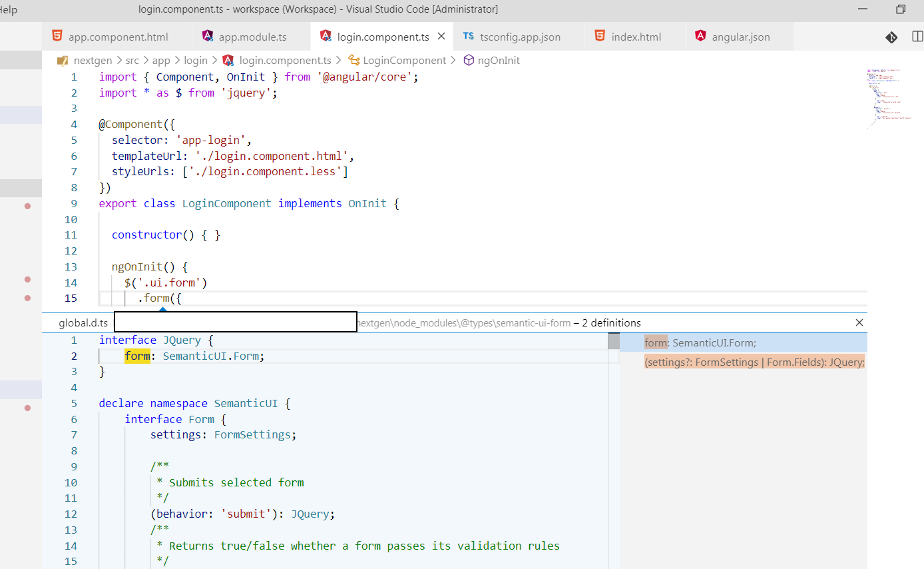
Task: Click line number 12 in the peek editor gutter
Action: (71, 514)
